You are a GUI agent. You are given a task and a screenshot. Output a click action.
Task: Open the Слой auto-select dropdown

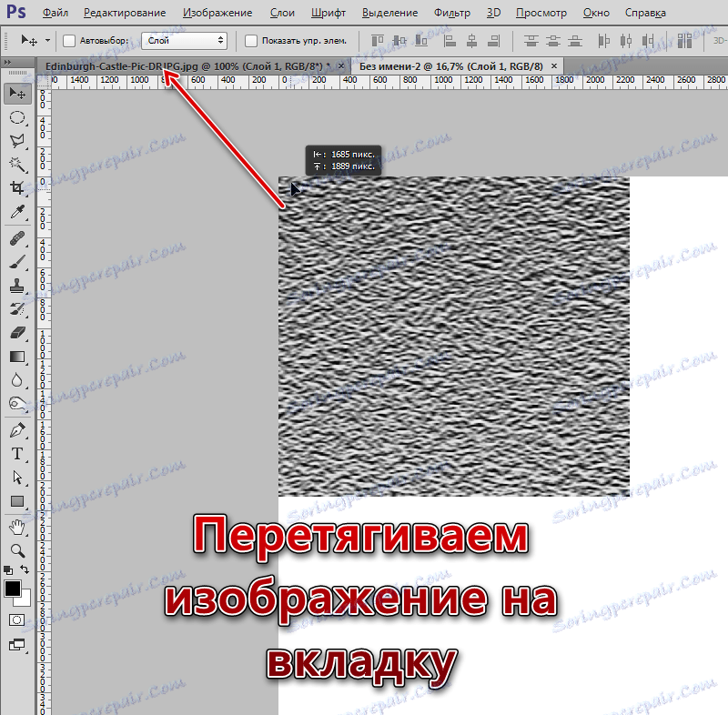(x=185, y=41)
